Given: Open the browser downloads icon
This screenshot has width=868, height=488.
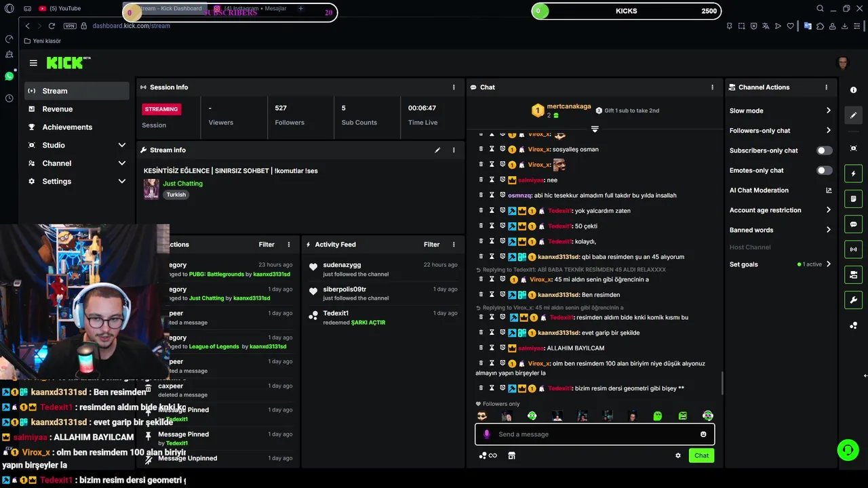Looking at the screenshot, I should pos(845,26).
